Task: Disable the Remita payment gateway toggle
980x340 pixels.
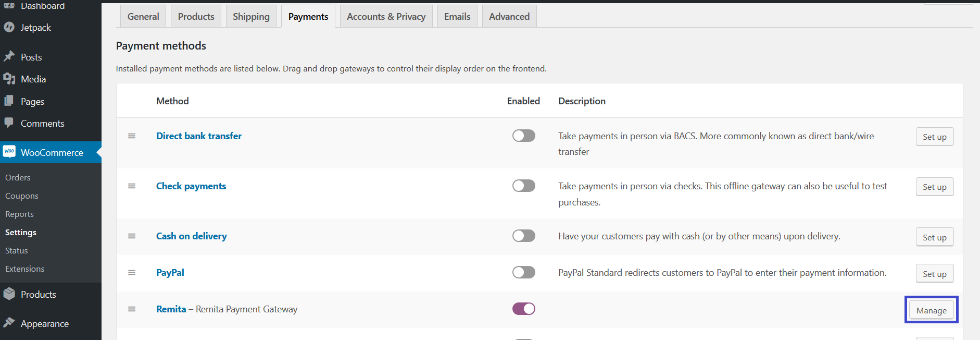Action: click(x=523, y=309)
